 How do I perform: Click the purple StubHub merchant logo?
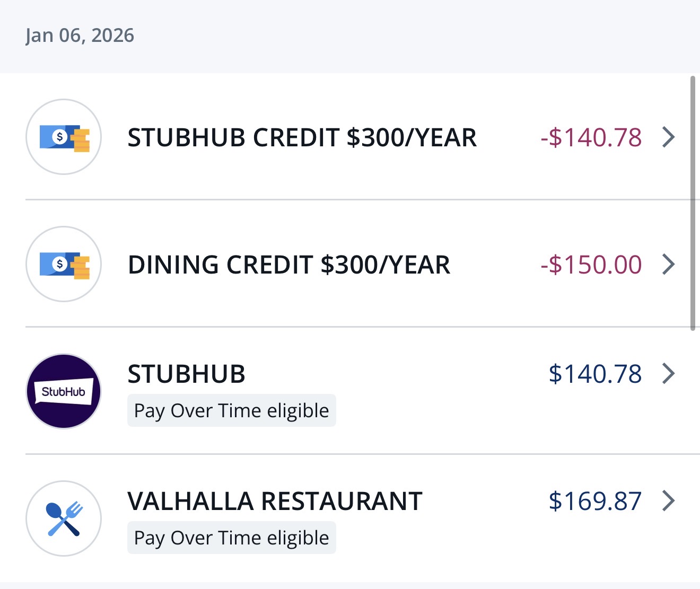(x=64, y=391)
